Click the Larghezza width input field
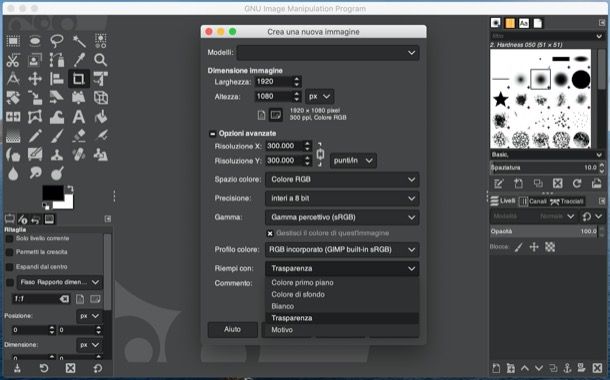 click(273, 82)
